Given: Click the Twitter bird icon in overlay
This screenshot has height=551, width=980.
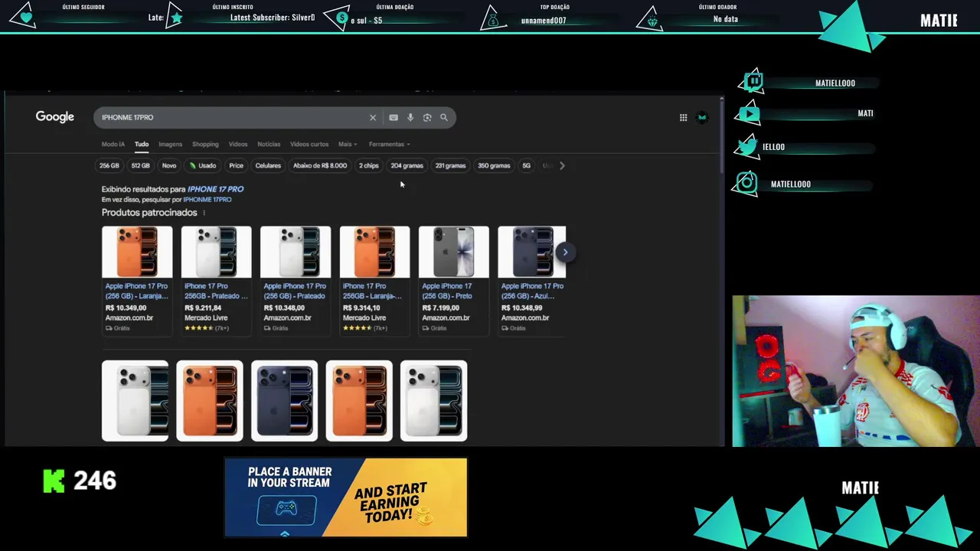Looking at the screenshot, I should point(748,147).
